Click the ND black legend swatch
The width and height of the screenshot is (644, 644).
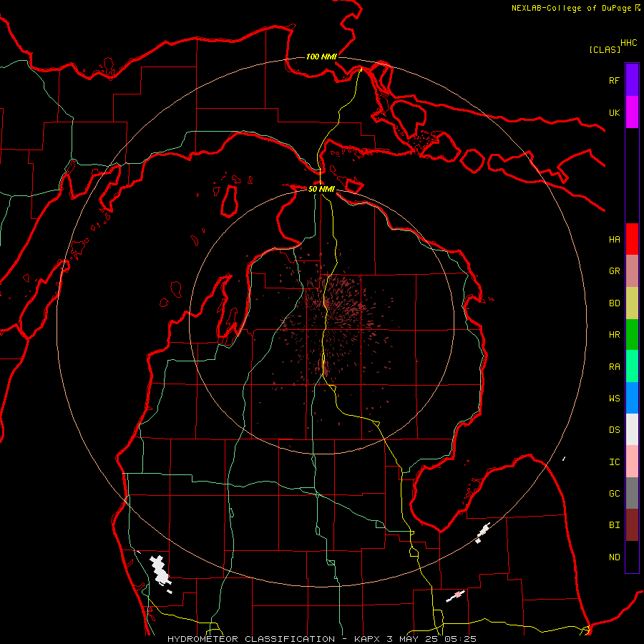coord(632,557)
